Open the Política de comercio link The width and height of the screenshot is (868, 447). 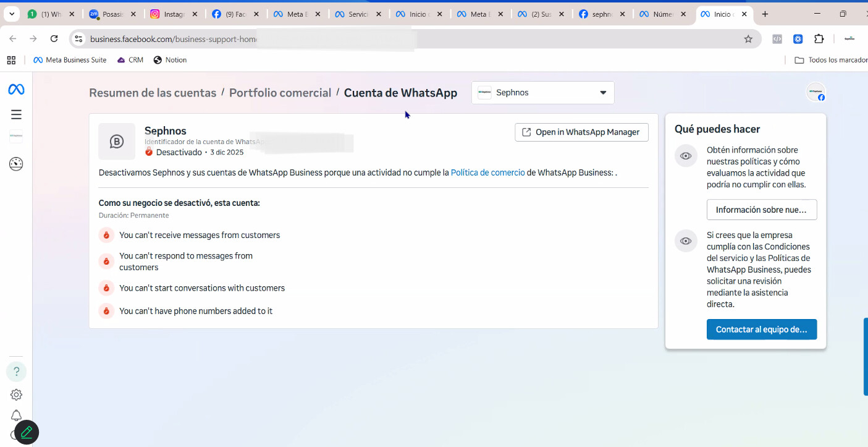point(487,172)
